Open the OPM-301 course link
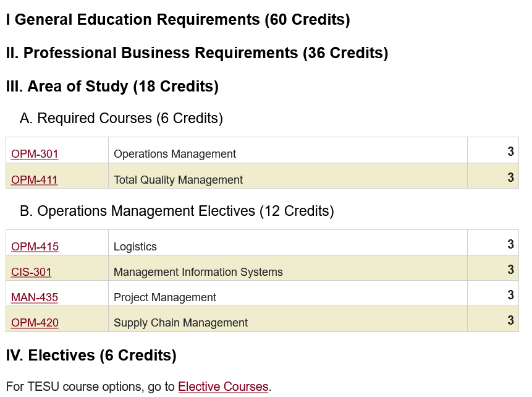 coord(35,154)
